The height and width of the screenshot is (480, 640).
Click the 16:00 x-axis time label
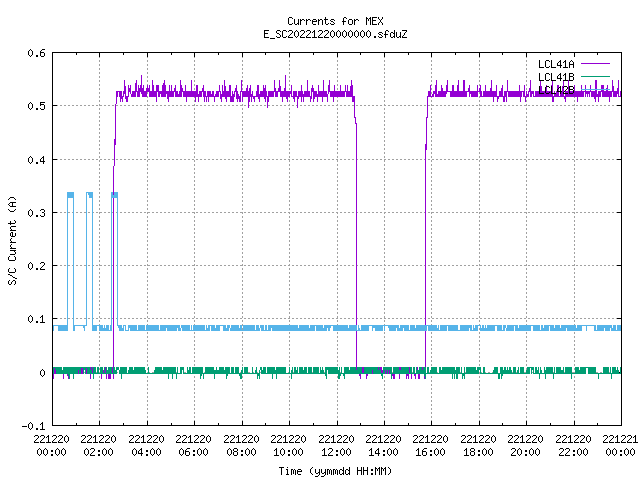[430, 452]
